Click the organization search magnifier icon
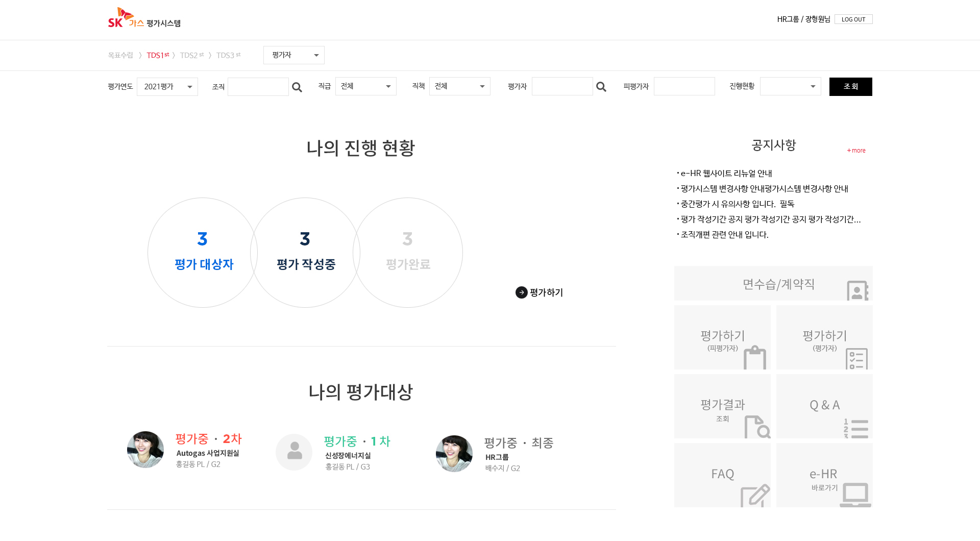 tap(297, 87)
